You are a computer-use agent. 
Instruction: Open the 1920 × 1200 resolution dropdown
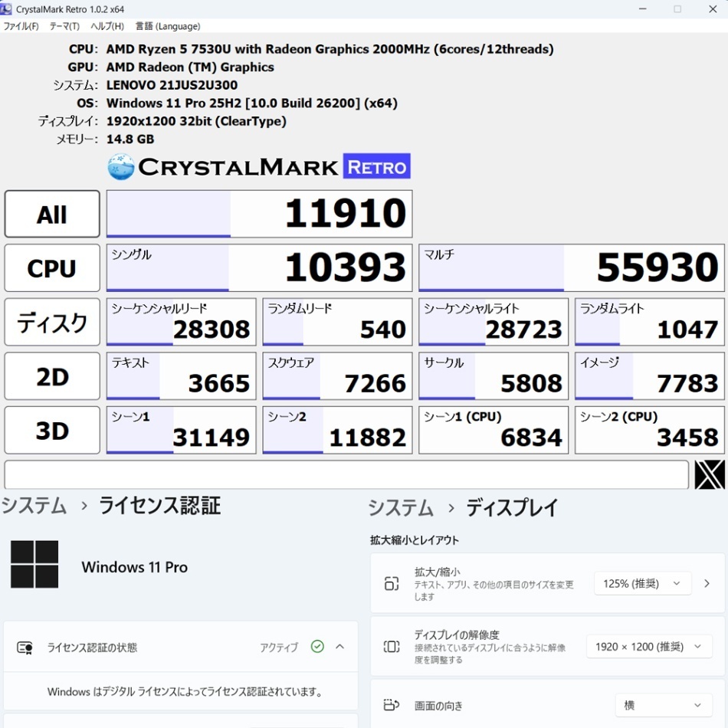[649, 647]
